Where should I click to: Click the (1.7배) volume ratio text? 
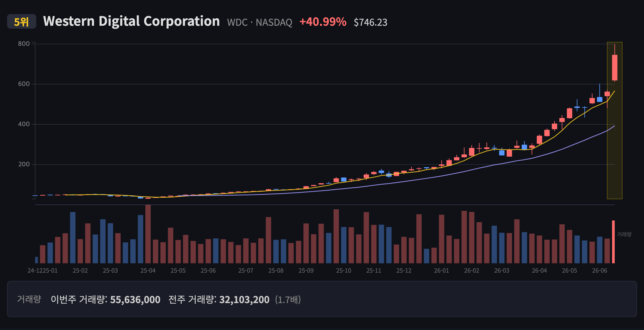288,300
